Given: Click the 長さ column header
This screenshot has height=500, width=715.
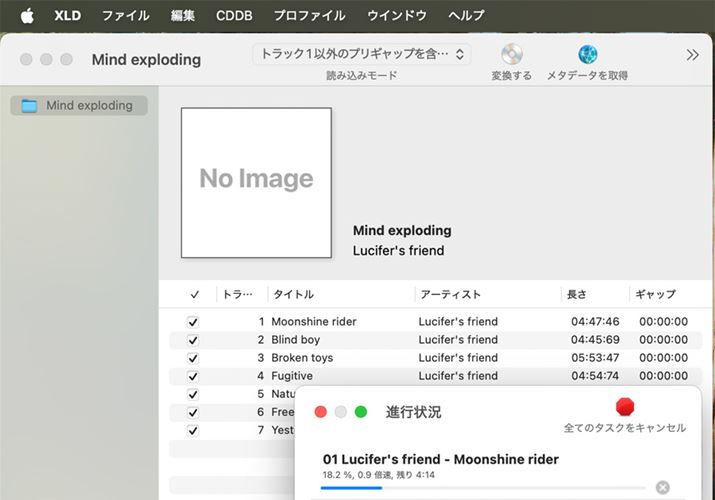Looking at the screenshot, I should point(577,294).
